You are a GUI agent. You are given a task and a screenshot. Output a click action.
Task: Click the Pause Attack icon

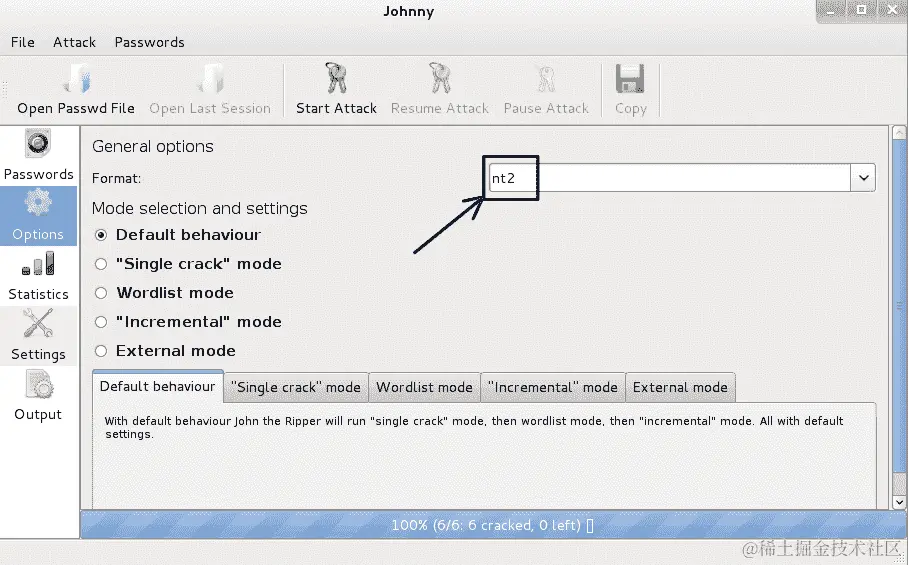point(546,78)
